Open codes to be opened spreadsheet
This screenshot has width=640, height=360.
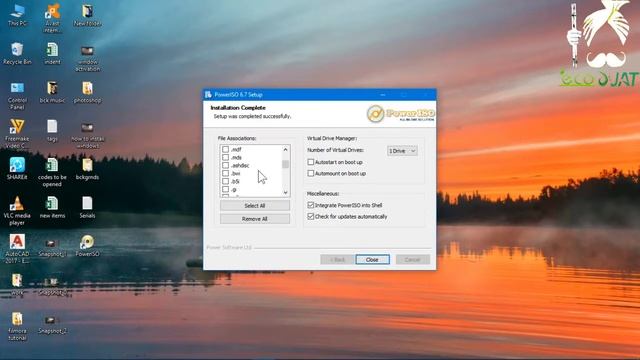point(52,172)
